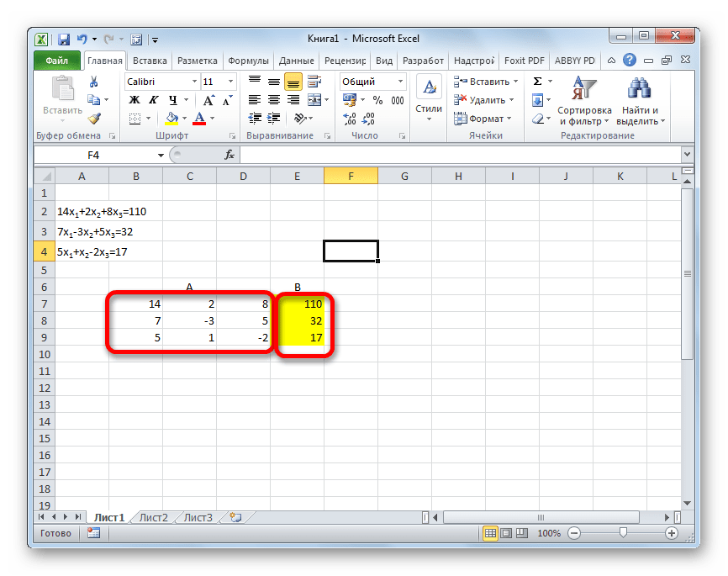The height and width of the screenshot is (576, 728).
Task: Switch to the Вид tab
Action: [x=384, y=61]
